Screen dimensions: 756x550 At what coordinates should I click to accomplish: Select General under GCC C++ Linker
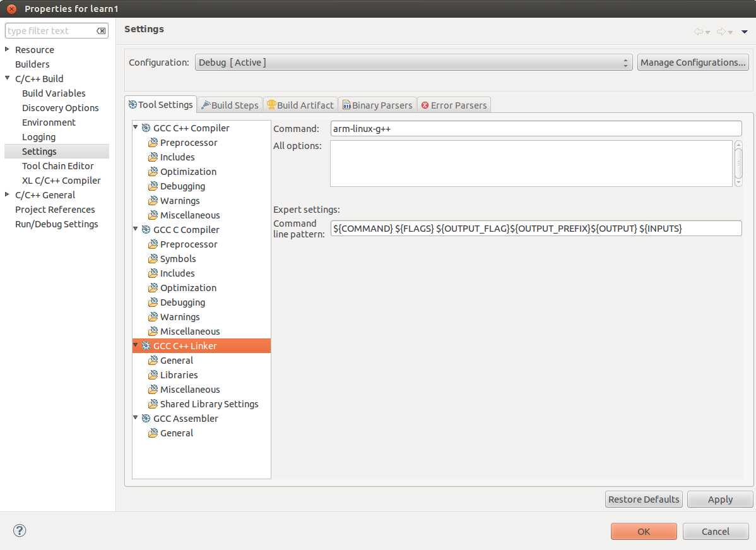click(177, 361)
